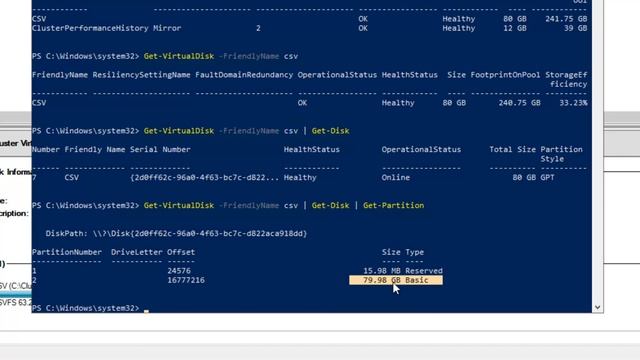The height and width of the screenshot is (360, 640).
Task: Click the 241.75 GB value in CSV row
Action: (566, 19)
